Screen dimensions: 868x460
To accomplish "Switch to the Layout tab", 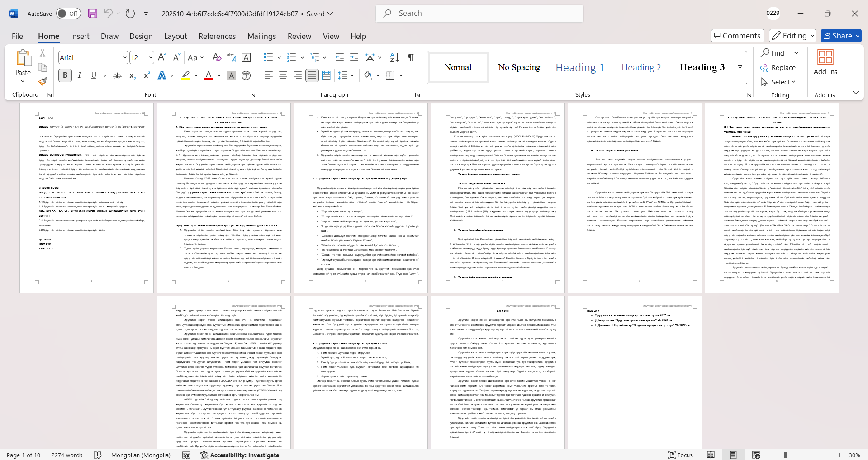I will point(175,36).
